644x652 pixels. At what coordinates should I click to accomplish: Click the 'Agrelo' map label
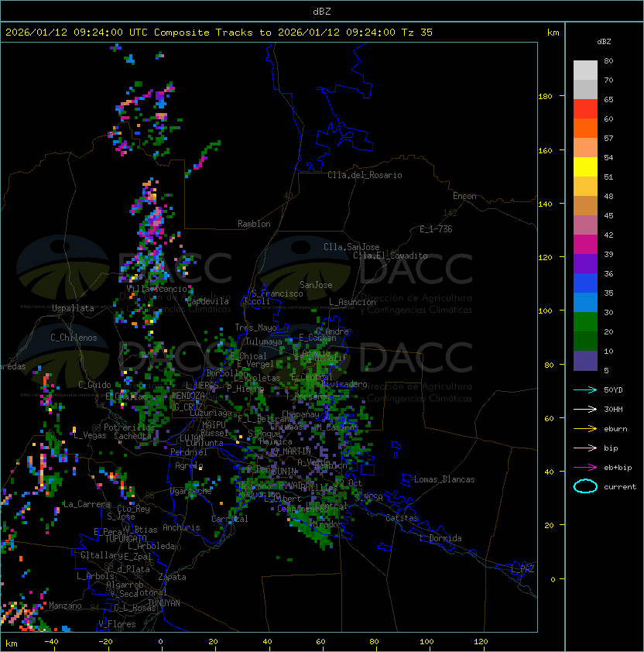coord(189,465)
